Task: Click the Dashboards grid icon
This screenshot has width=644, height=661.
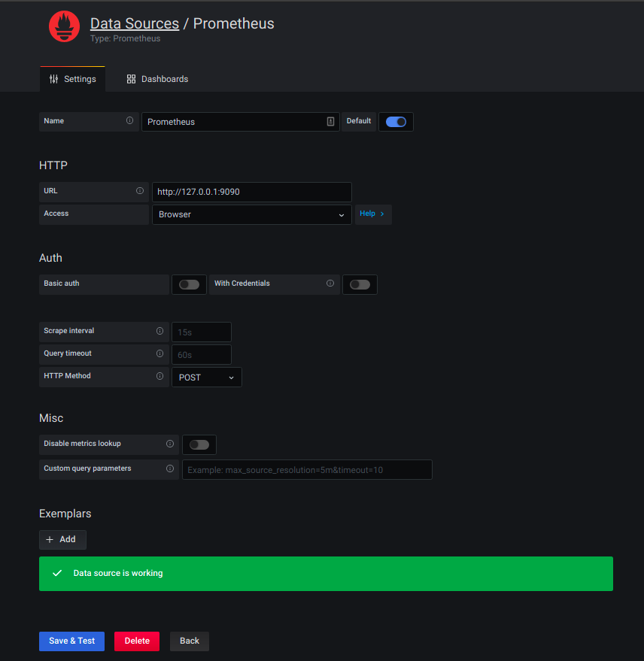Action: 131,79
